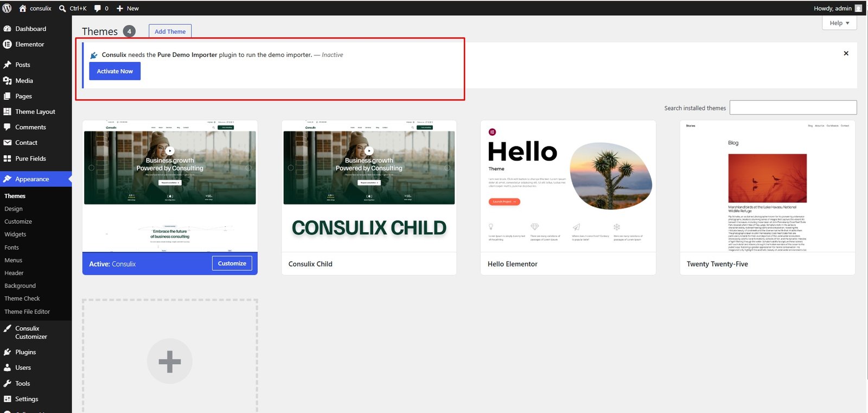Open the Menus submenu item
This screenshot has height=413, width=868.
13,260
